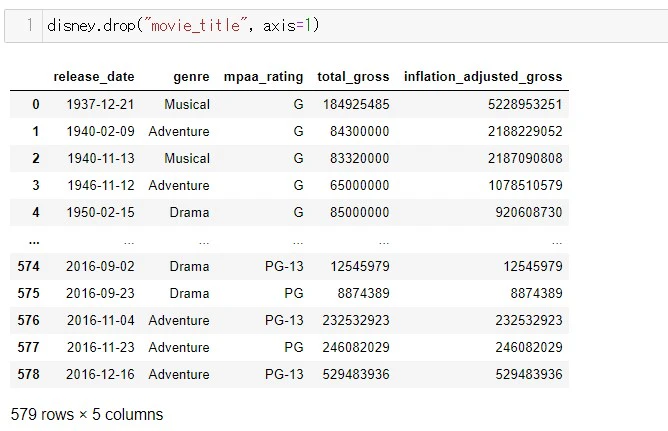Click row index 575

click(x=29, y=293)
